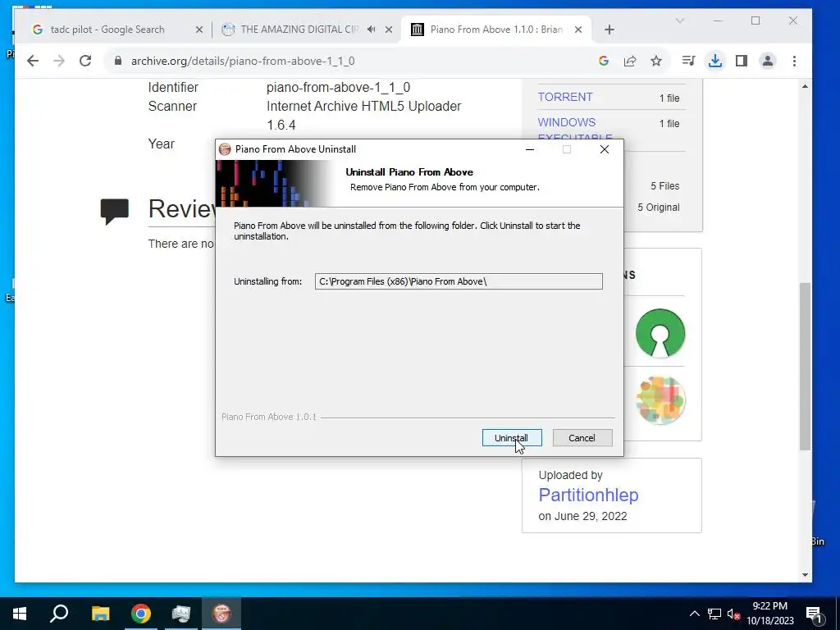This screenshot has width=840, height=630.
Task: Click the share this page icon
Action: tap(630, 61)
